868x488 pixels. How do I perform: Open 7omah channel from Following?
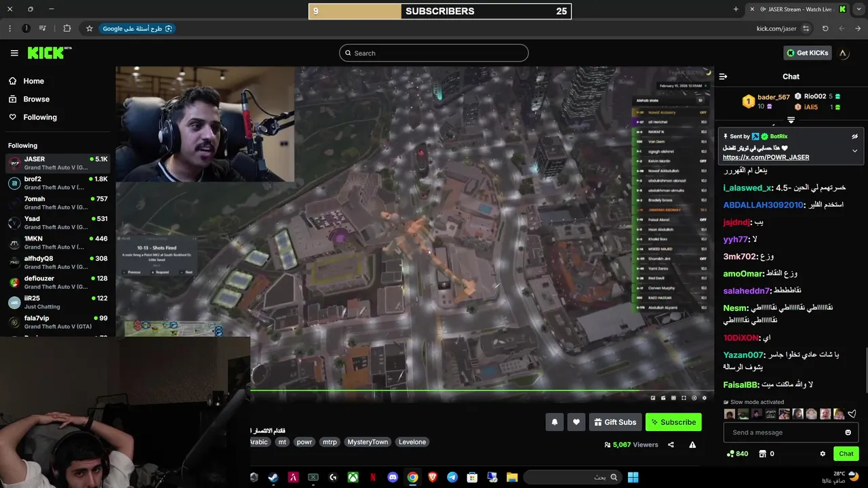point(58,203)
